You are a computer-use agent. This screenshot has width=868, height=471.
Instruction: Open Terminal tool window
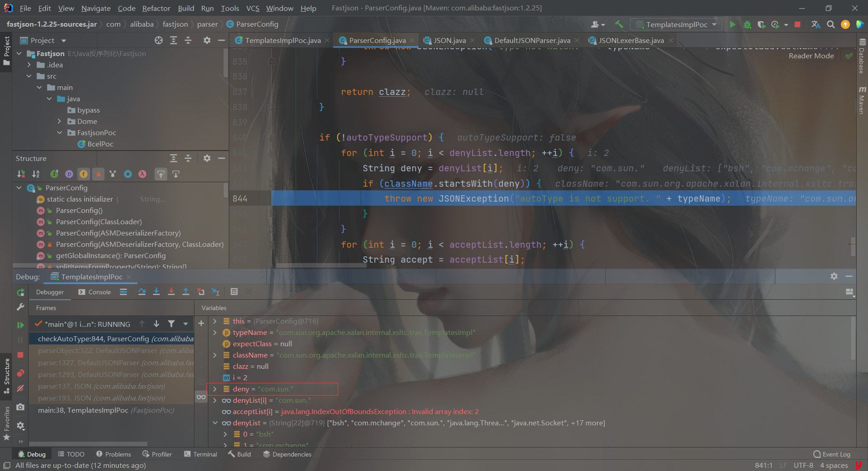click(200, 454)
